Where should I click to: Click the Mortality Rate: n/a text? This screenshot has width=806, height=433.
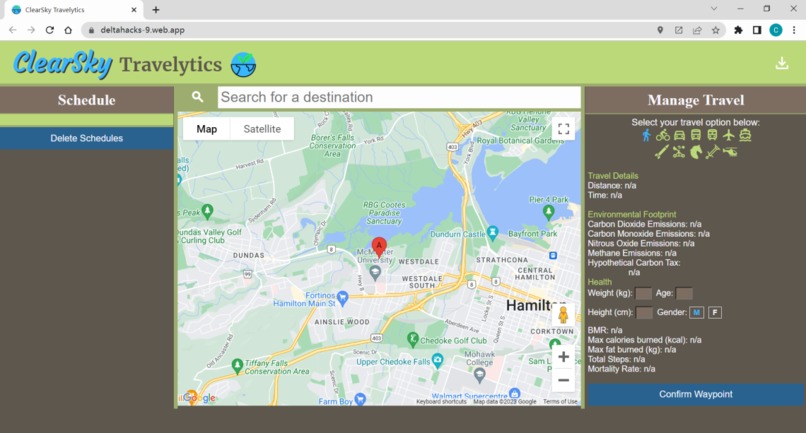pyautogui.click(x=621, y=369)
